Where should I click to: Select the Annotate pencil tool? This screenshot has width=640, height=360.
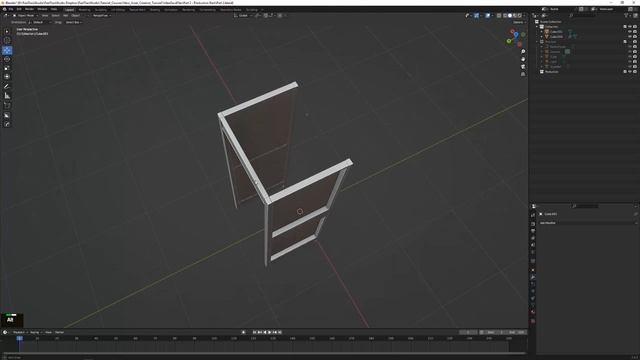coord(7,87)
